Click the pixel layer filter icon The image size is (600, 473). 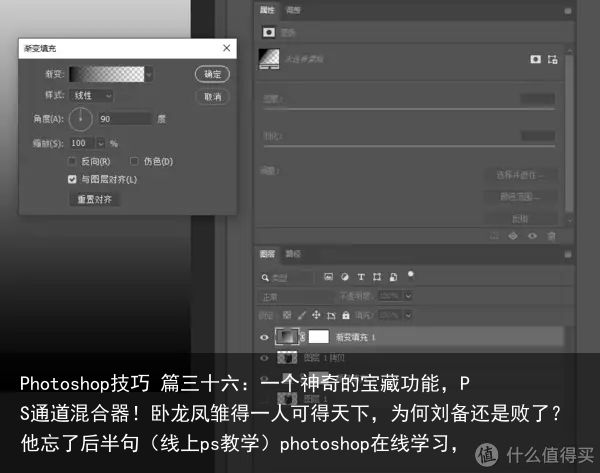(328, 277)
